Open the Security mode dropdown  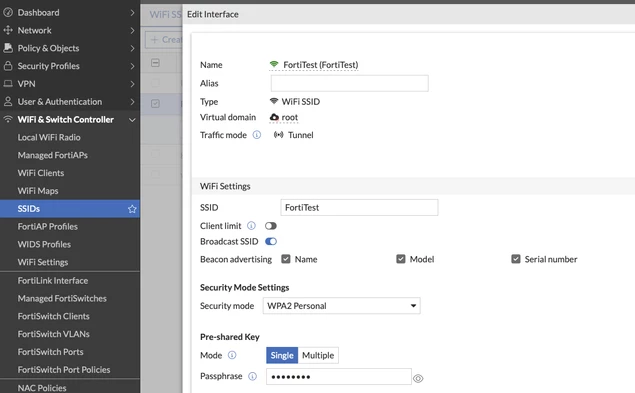pyautogui.click(x=341, y=305)
